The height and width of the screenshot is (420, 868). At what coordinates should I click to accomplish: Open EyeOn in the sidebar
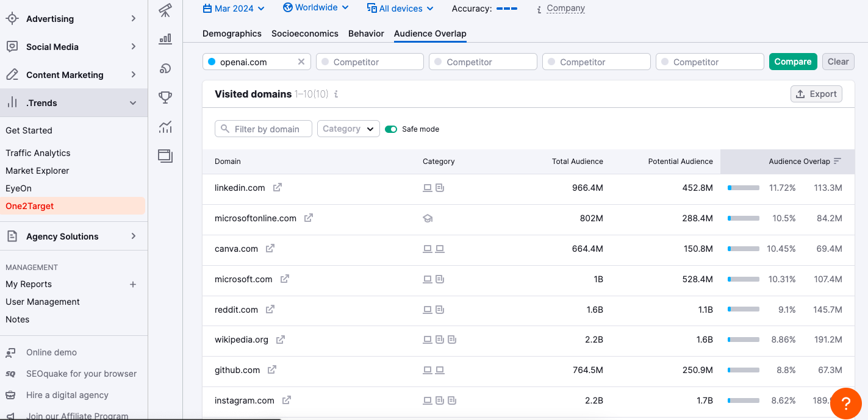pos(18,188)
